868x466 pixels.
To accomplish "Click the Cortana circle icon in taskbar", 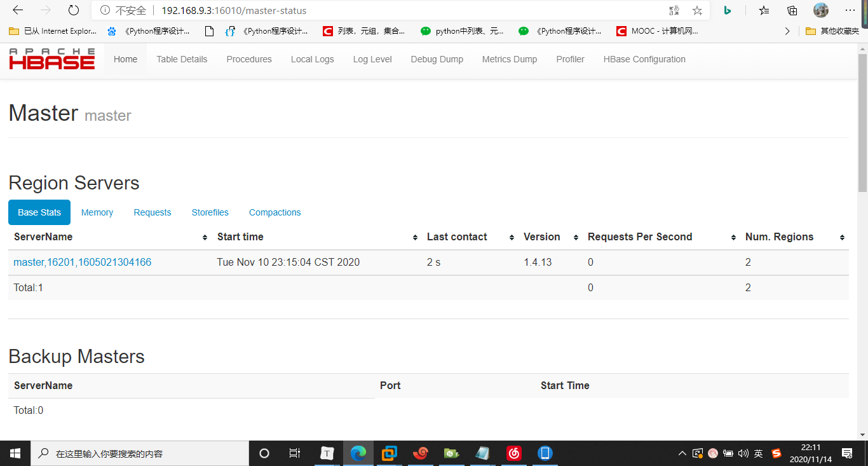I will pyautogui.click(x=264, y=453).
